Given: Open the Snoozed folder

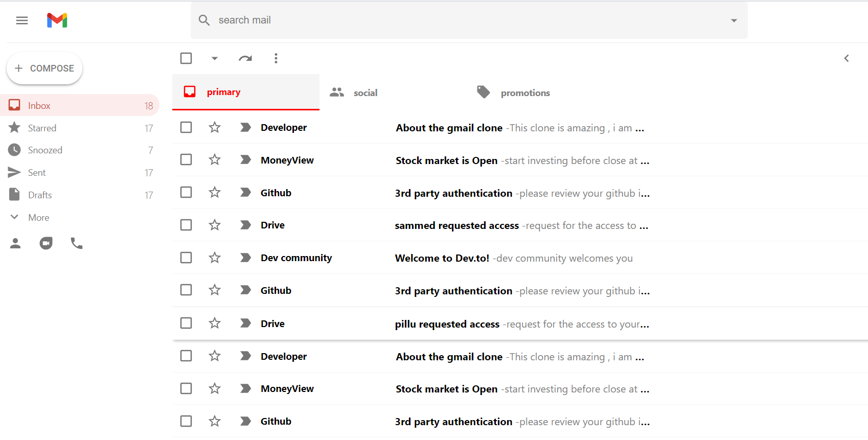Looking at the screenshot, I should (80, 150).
